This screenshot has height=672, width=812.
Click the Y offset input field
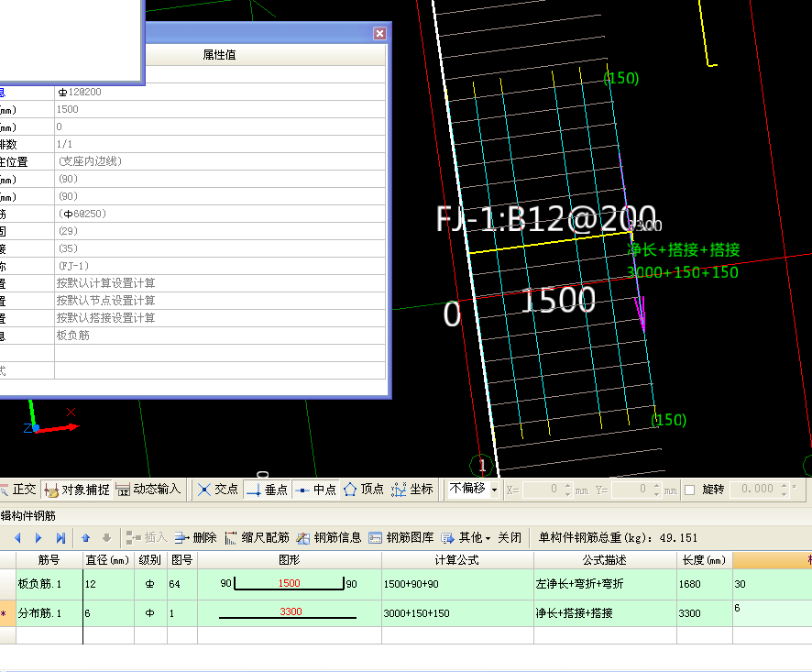pos(631,490)
